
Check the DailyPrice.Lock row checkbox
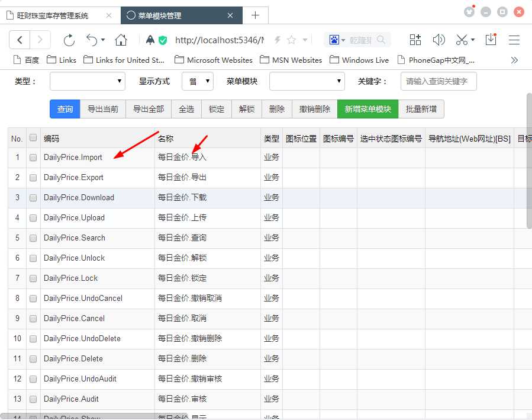coord(33,278)
